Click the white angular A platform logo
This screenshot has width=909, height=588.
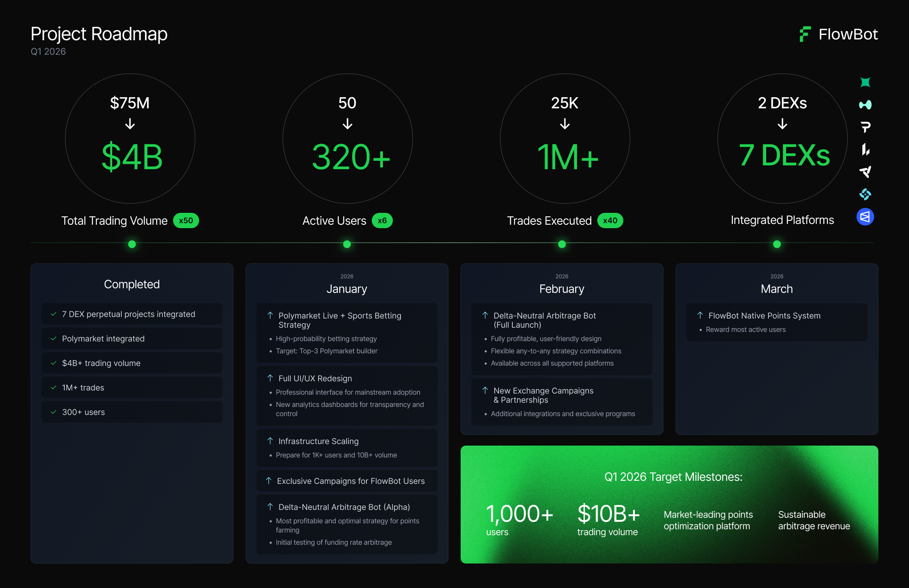click(865, 172)
